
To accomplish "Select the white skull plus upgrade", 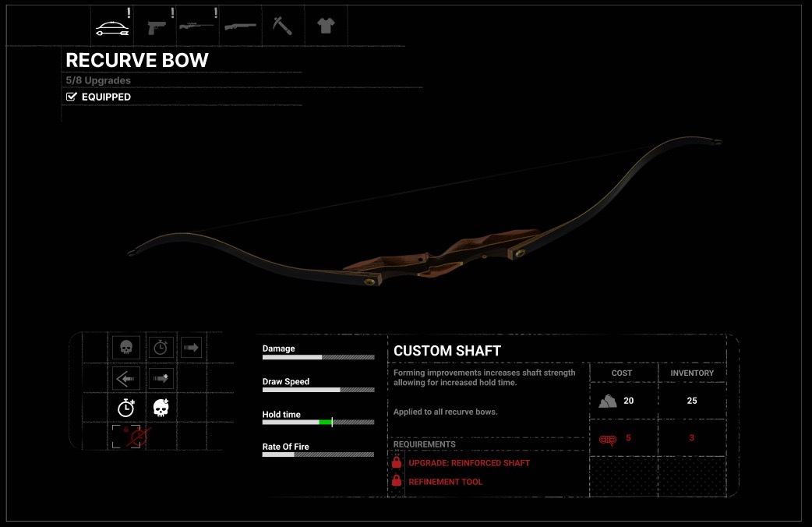I will (x=161, y=408).
